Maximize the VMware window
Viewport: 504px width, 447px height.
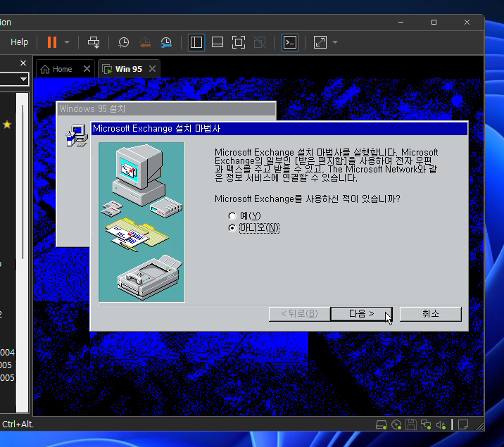[434, 22]
